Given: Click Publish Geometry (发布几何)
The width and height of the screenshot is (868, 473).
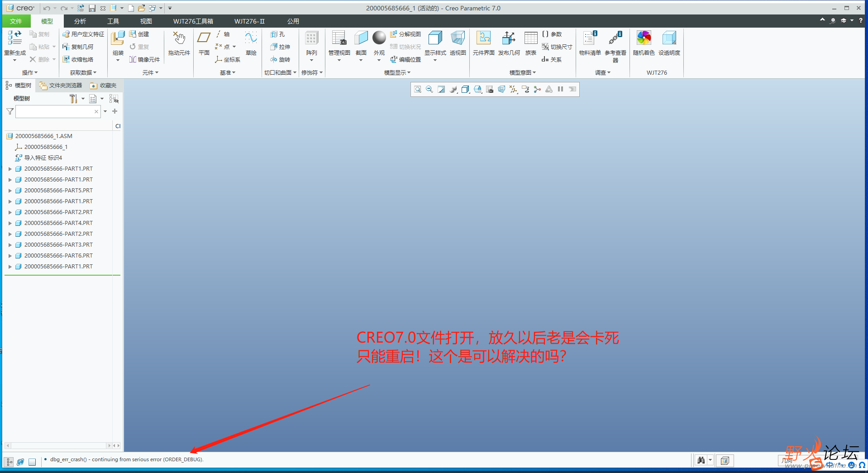Looking at the screenshot, I should pyautogui.click(x=509, y=43).
